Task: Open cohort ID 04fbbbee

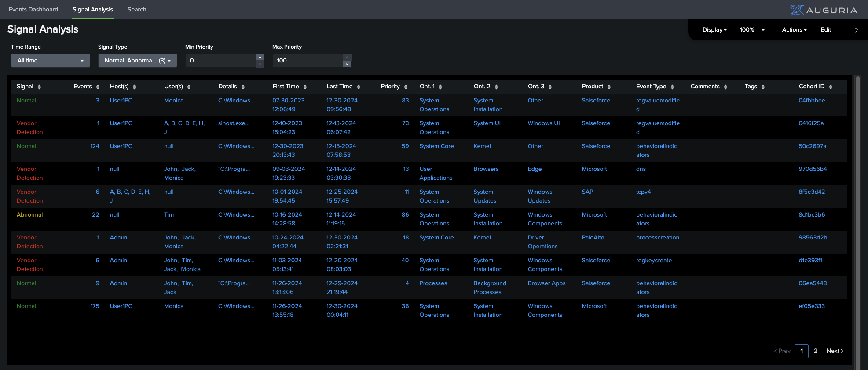Action: click(812, 101)
